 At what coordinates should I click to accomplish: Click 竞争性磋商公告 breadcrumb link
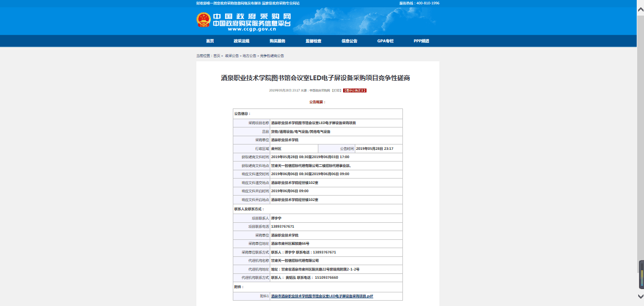click(272, 56)
